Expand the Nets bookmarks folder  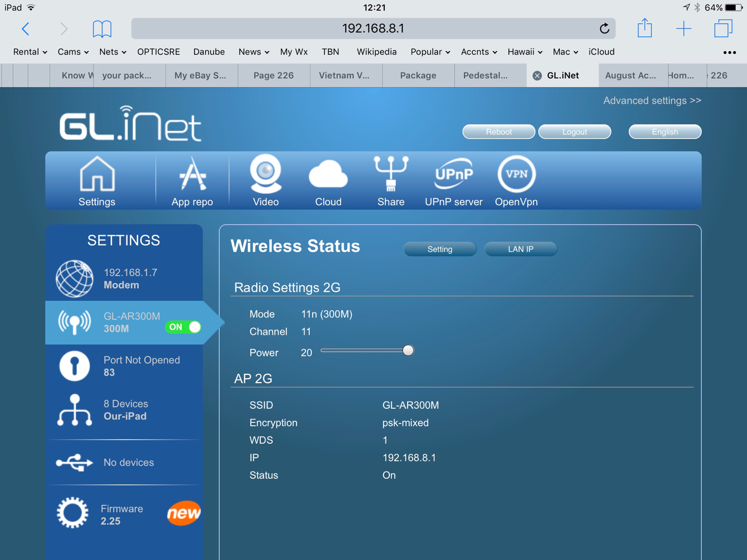[x=113, y=52]
